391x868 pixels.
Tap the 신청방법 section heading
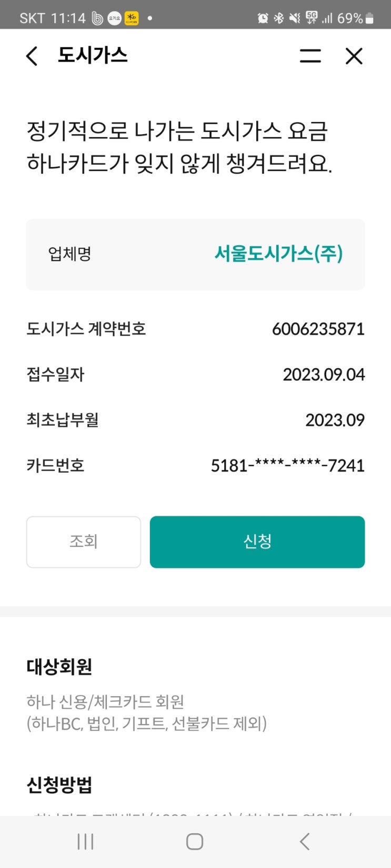[59, 785]
